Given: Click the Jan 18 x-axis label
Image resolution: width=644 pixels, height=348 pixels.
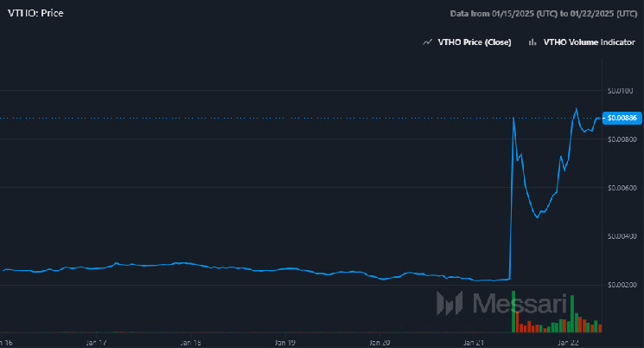Looking at the screenshot, I should click(190, 343).
